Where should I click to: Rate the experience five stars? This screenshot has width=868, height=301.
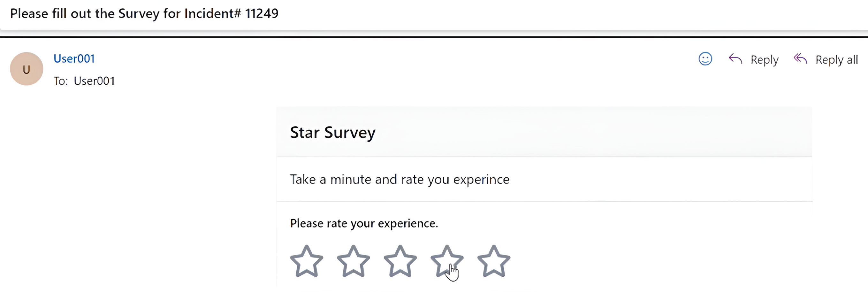pos(493,262)
